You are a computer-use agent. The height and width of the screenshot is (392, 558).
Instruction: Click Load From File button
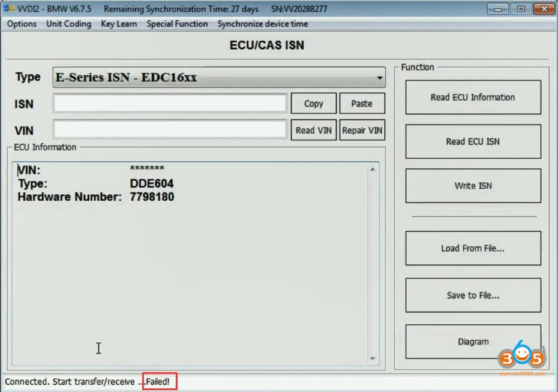coord(473,248)
